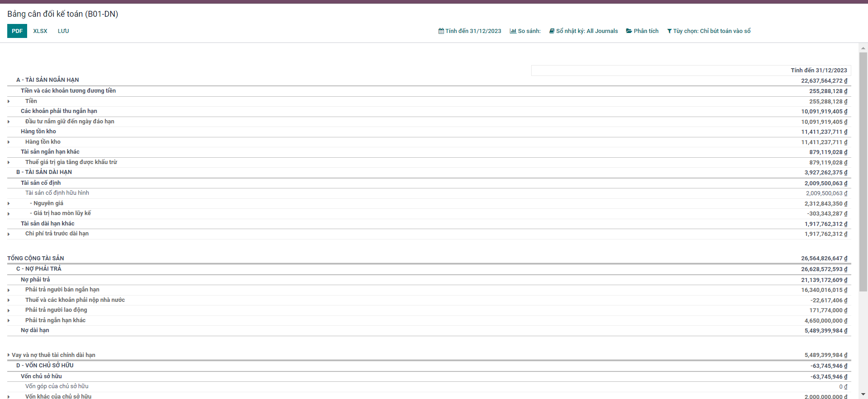868x399 pixels.
Task: Click the calendar icon beside date filter
Action: (441, 31)
